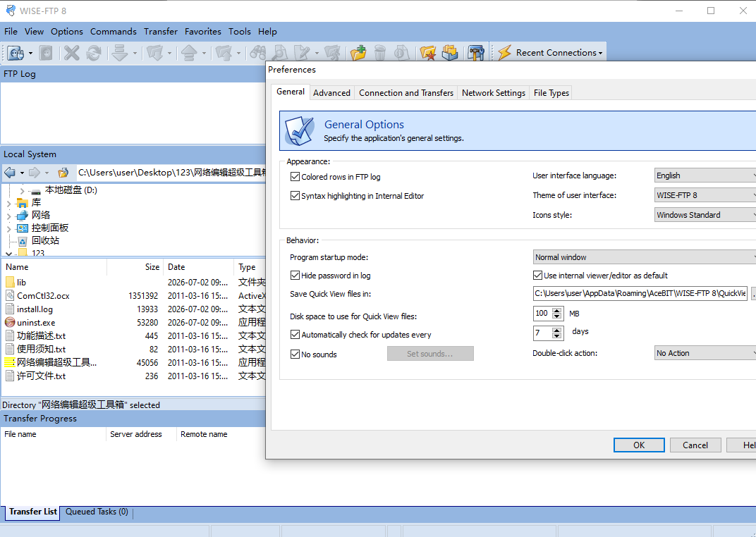Viewport: 756px width, 537px height.
Task: Open the Favorites menu
Action: [203, 31]
